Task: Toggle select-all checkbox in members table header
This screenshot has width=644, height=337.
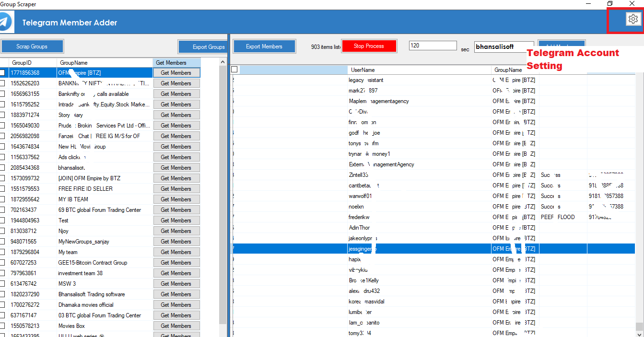Action: pyautogui.click(x=234, y=70)
